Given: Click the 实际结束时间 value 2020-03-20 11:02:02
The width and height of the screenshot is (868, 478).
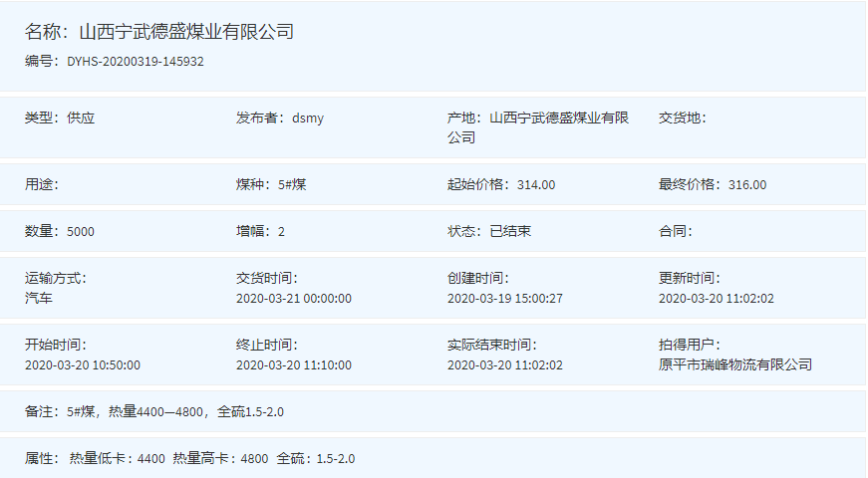Looking at the screenshot, I should [505, 365].
